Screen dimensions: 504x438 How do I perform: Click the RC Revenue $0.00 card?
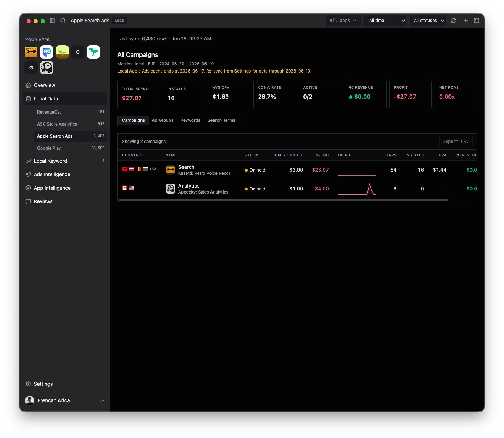click(365, 94)
